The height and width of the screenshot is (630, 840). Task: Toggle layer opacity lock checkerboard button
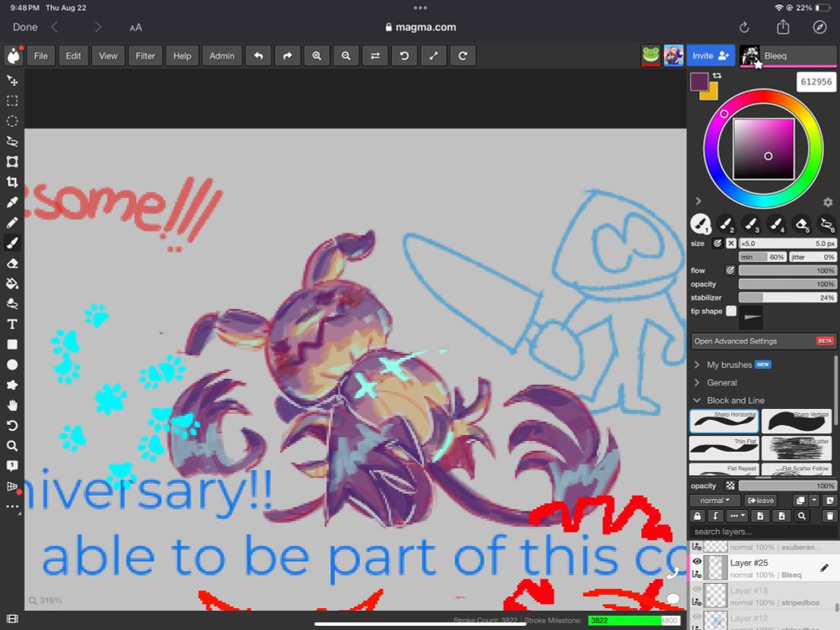(730, 486)
